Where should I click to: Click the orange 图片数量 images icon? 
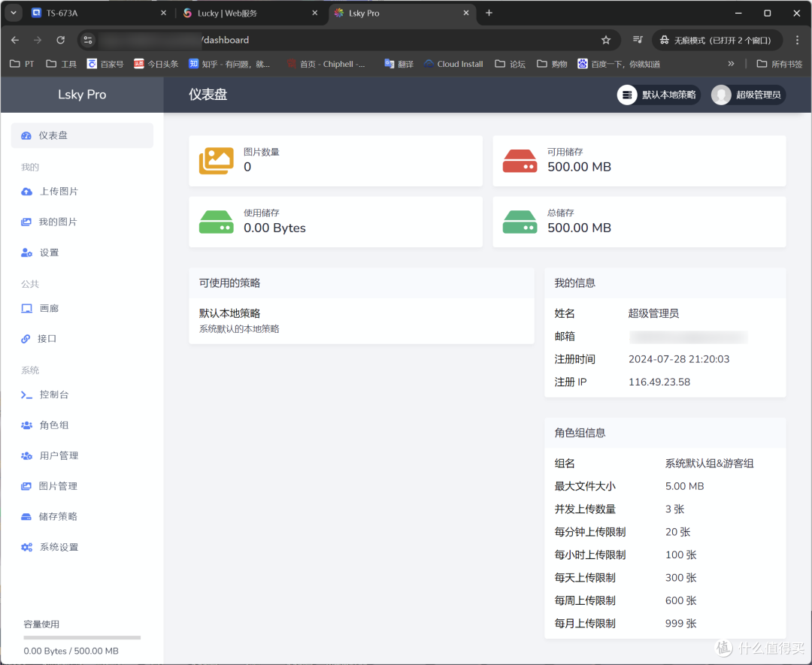(217, 161)
